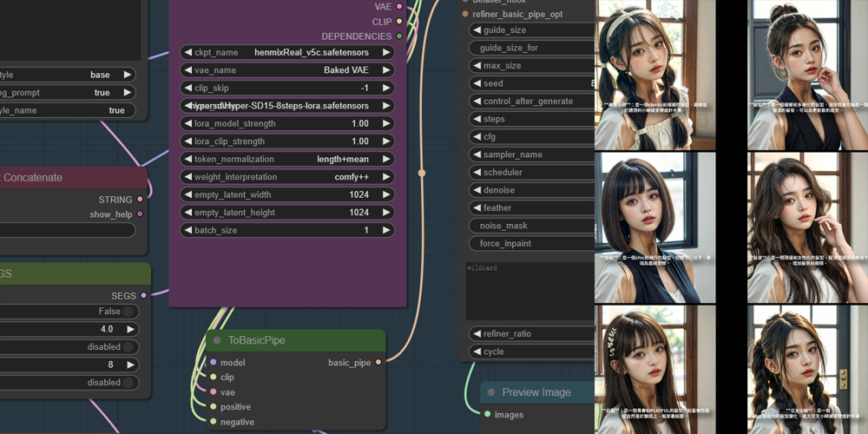
Task: Step weight_interpretation back with left arrow
Action: coord(187,176)
